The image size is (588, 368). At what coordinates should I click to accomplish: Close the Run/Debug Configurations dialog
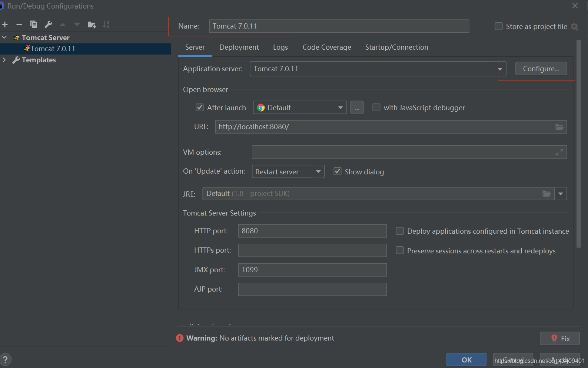click(x=575, y=6)
